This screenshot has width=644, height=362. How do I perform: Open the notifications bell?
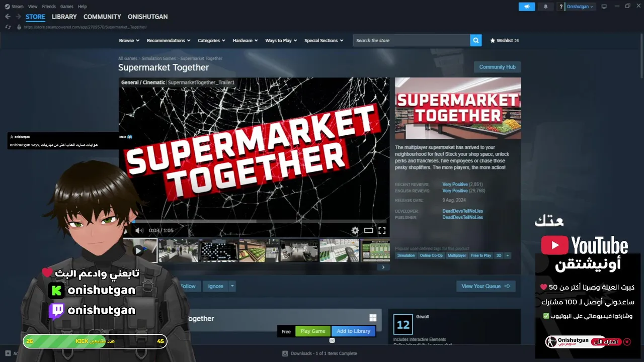pos(546,7)
